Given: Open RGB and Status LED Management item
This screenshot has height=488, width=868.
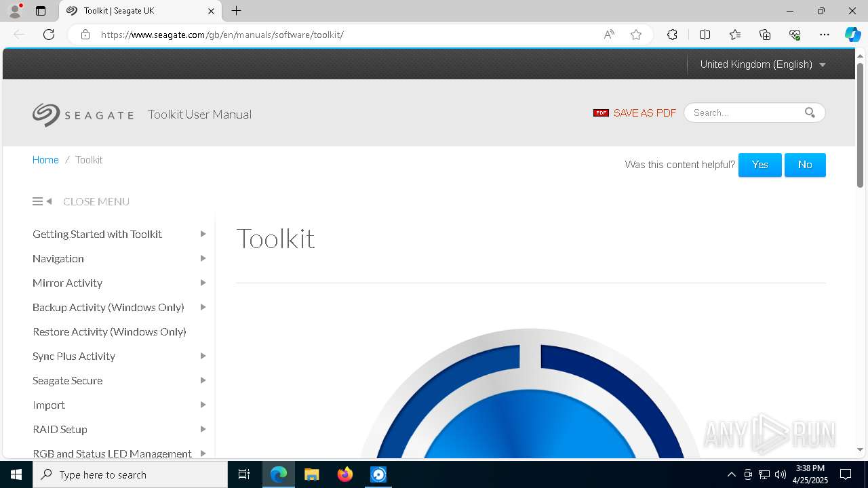Looking at the screenshot, I should 112,453.
